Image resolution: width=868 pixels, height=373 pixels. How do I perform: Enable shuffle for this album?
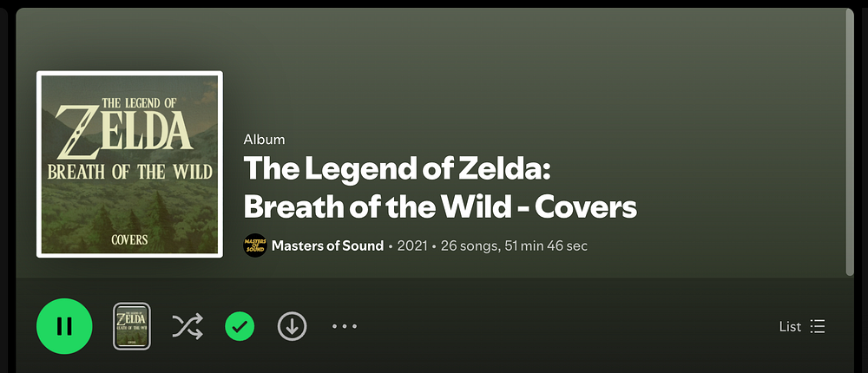(187, 326)
